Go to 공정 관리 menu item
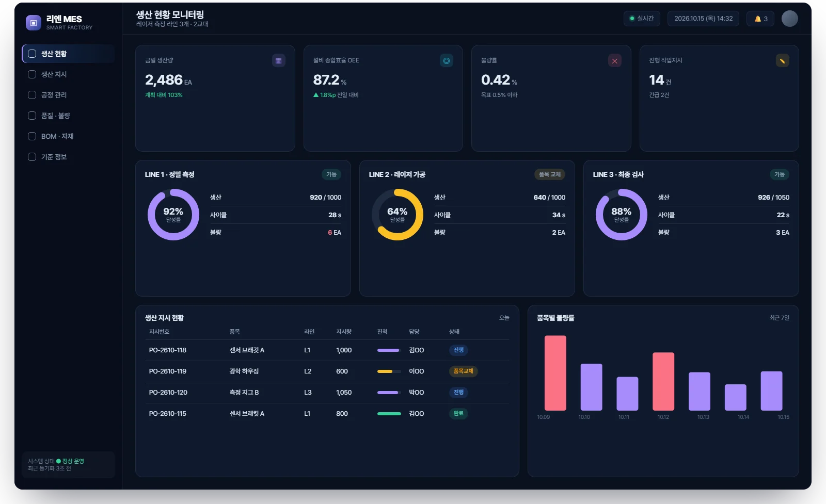The height and width of the screenshot is (504, 826). pyautogui.click(x=68, y=95)
